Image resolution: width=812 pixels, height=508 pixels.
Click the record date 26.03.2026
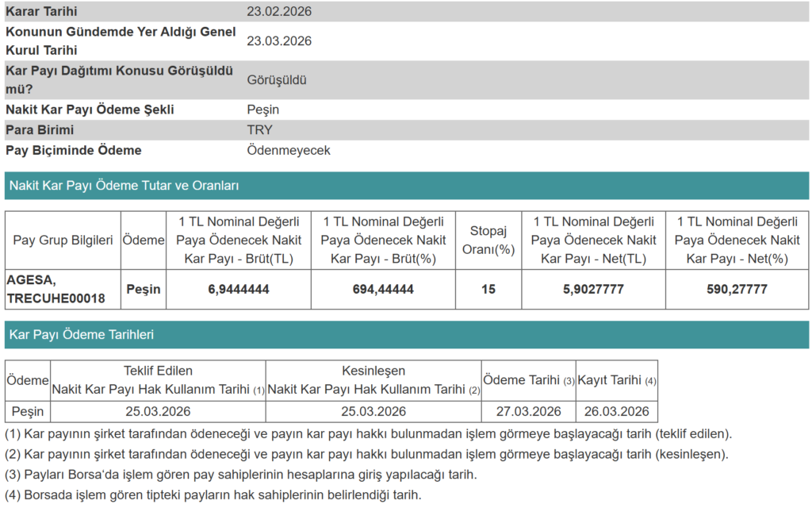[616, 411]
